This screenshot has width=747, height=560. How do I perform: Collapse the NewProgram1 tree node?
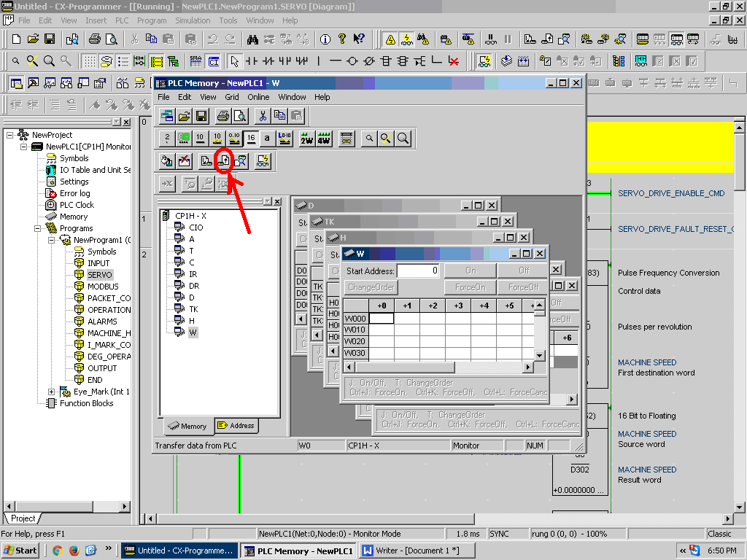tap(51, 240)
